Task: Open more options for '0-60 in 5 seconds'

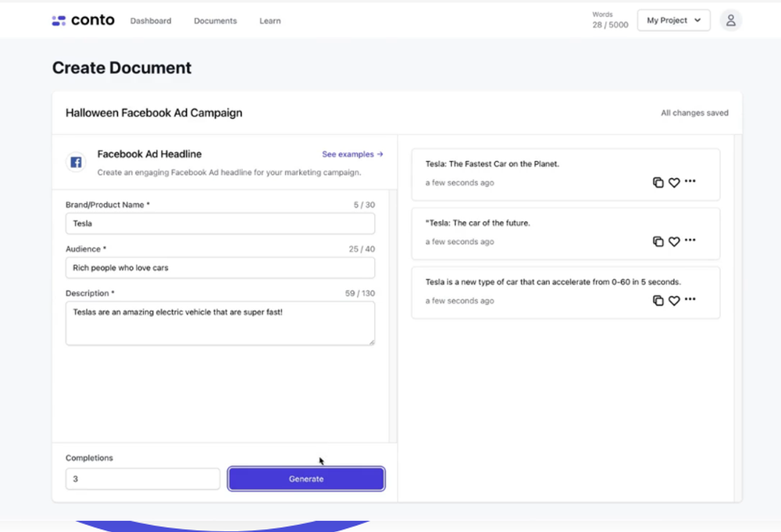Action: [690, 299]
